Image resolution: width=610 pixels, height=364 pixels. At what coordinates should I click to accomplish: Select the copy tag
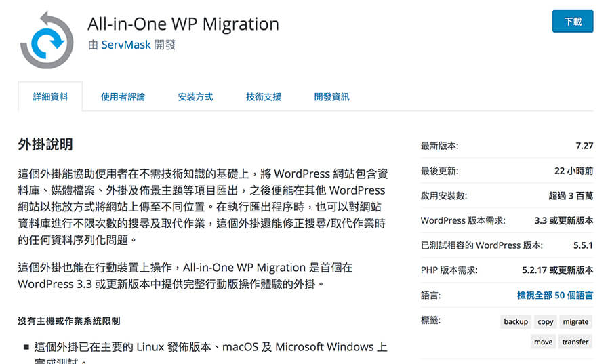(546, 321)
